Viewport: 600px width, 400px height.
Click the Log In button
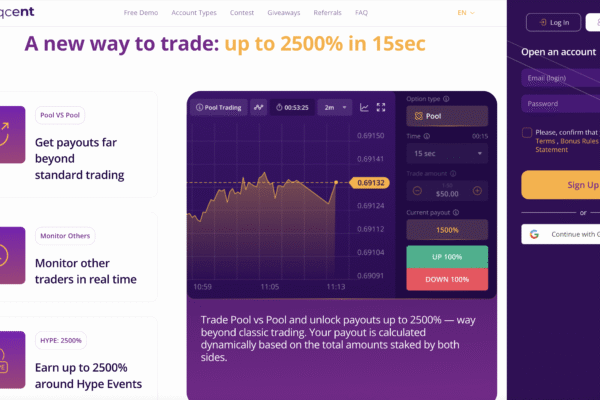554,23
